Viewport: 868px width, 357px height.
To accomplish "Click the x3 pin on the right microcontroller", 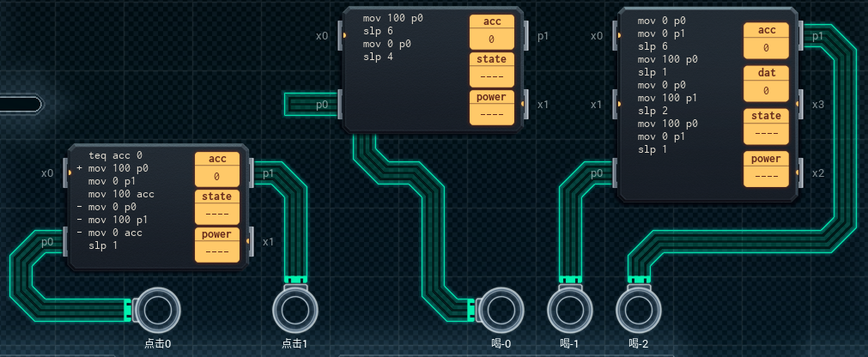I will (x=801, y=105).
